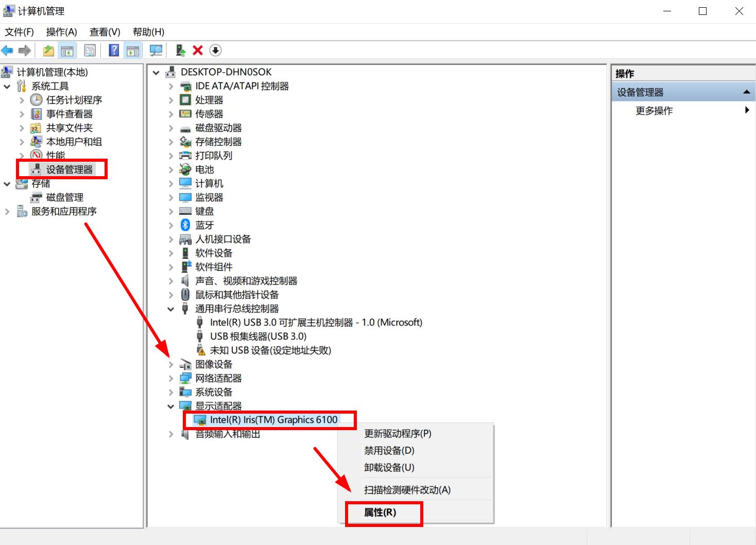Expand the 图像设备 category

tap(171, 364)
